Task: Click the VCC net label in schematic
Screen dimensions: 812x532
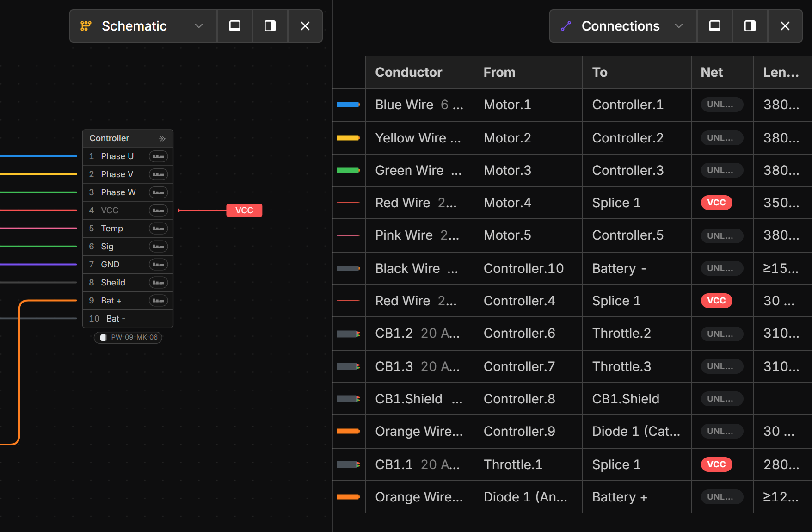Action: click(x=244, y=210)
